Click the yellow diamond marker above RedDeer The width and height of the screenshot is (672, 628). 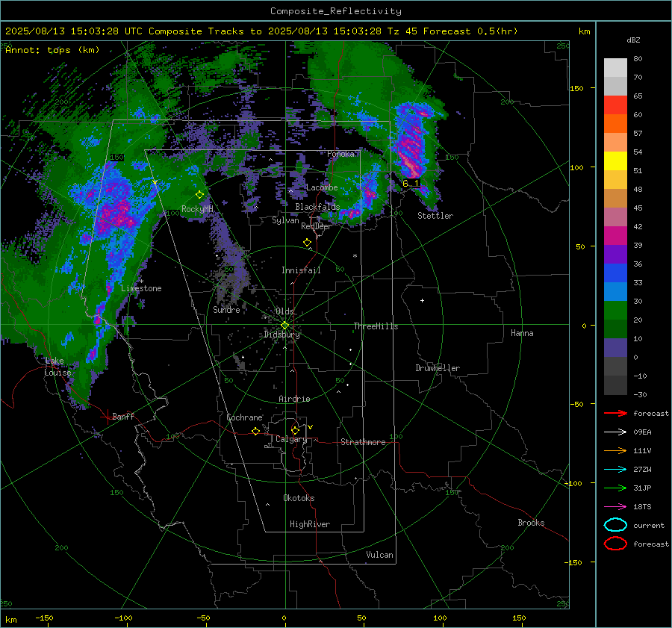pyautogui.click(x=307, y=243)
